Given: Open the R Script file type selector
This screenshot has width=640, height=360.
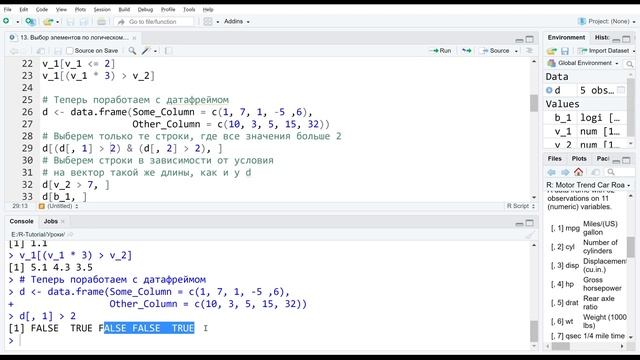Looking at the screenshot, I should click(x=521, y=206).
